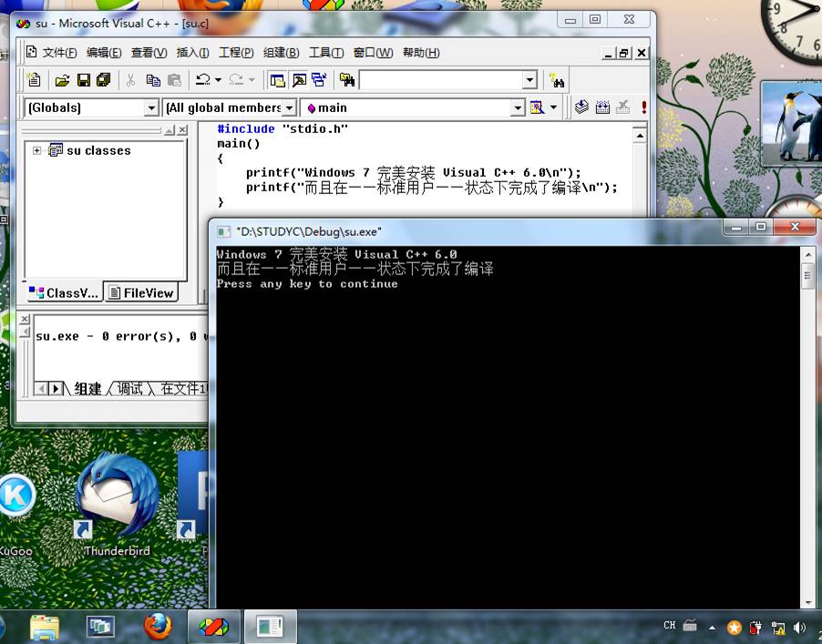The width and height of the screenshot is (822, 644).
Task: Build the project with the Build icon
Action: (603, 107)
